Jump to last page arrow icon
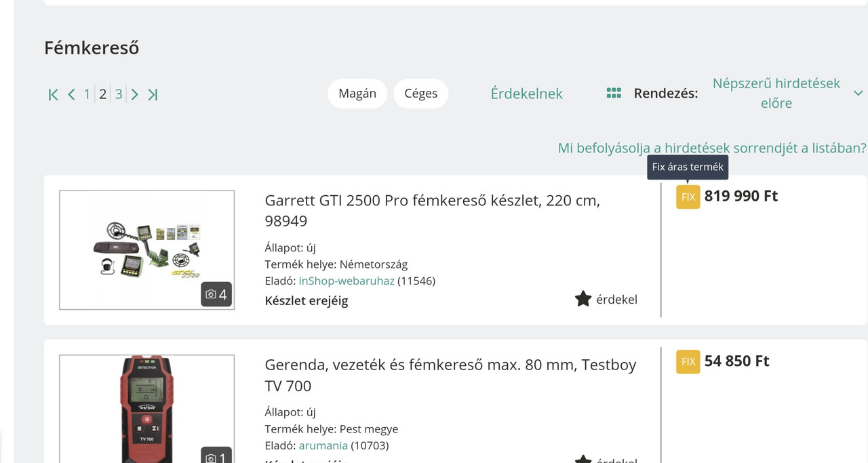Image resolution: width=868 pixels, height=463 pixels. pos(153,95)
